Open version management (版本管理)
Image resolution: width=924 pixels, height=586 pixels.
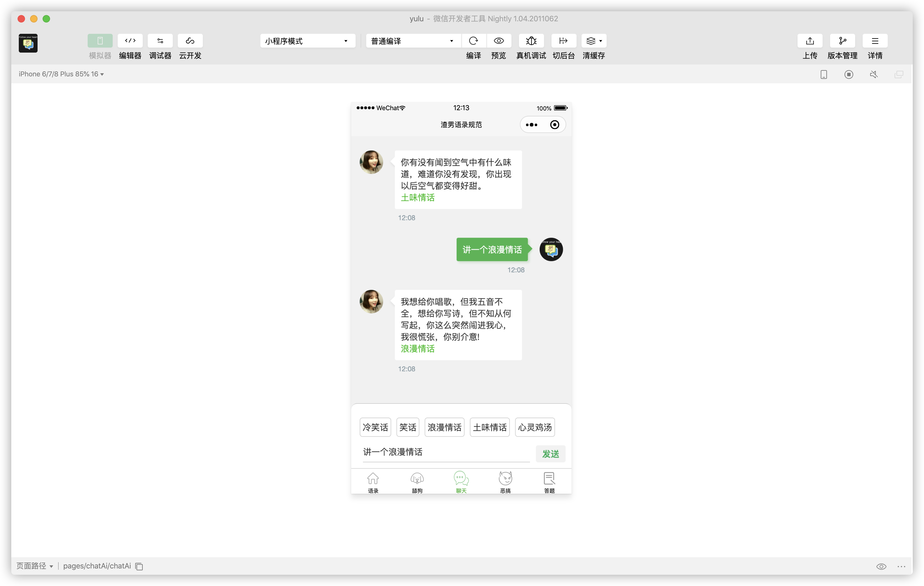842,41
